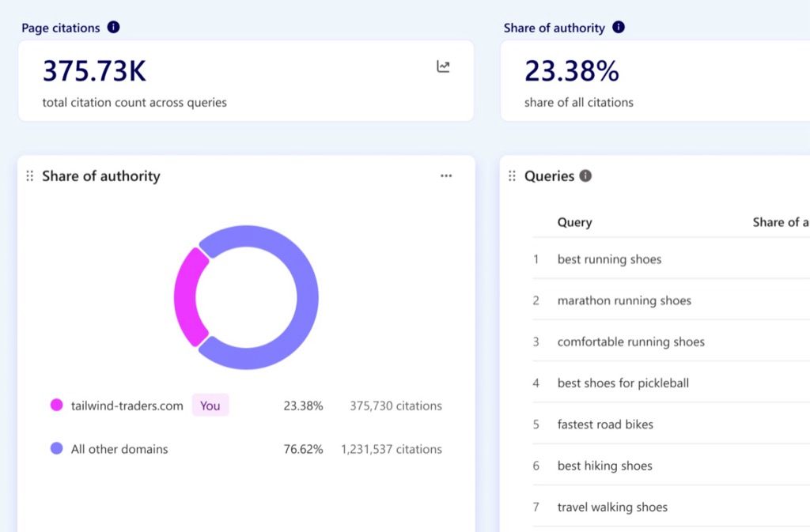Open the three-dot menu on Share of authority card

click(446, 176)
